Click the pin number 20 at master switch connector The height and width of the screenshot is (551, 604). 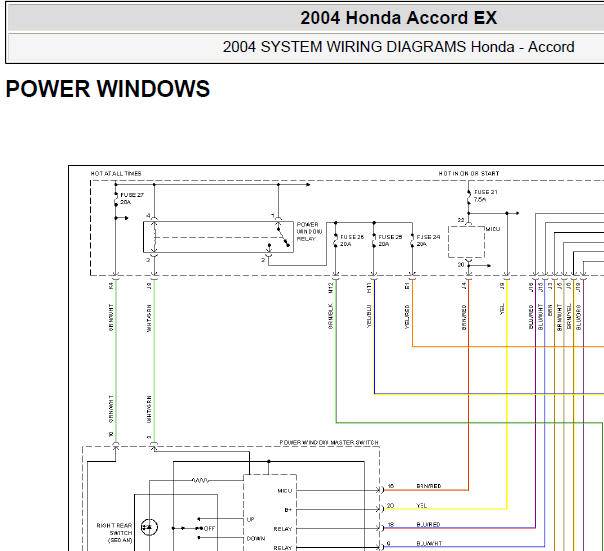[x=390, y=506]
